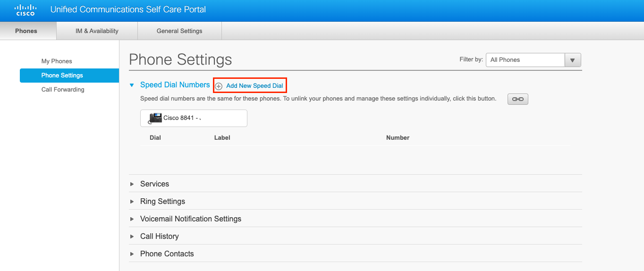Go to My Phones in sidebar
This screenshot has height=271, width=644.
pos(57,61)
